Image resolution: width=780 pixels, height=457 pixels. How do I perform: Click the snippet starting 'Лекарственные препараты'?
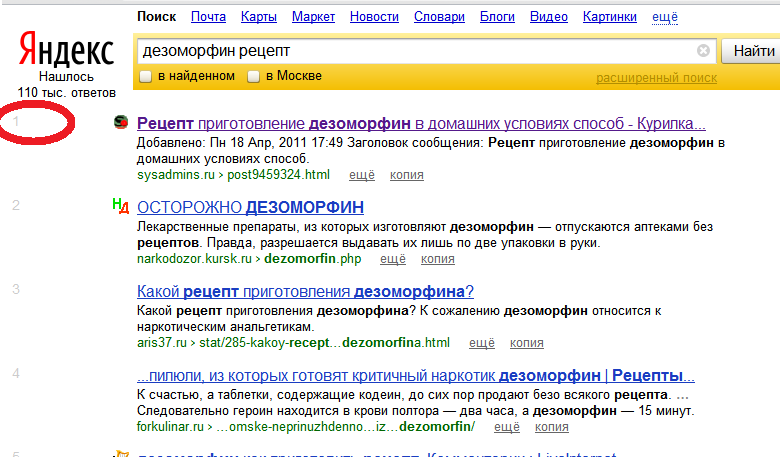pyautogui.click(x=425, y=235)
